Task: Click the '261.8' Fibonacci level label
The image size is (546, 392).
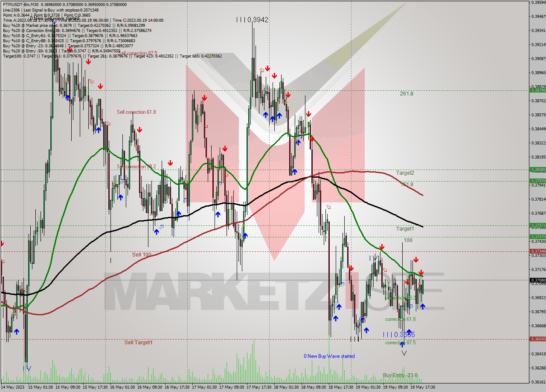Action: coord(407,93)
